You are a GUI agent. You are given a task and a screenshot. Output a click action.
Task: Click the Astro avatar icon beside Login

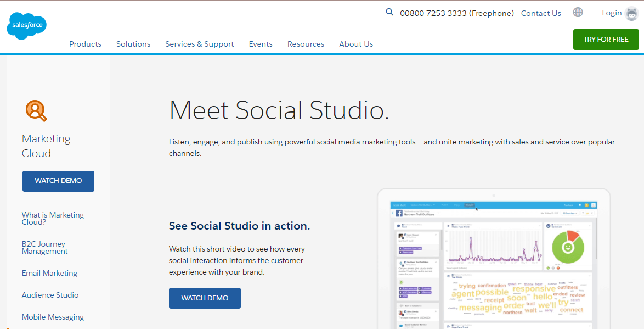pos(632,14)
